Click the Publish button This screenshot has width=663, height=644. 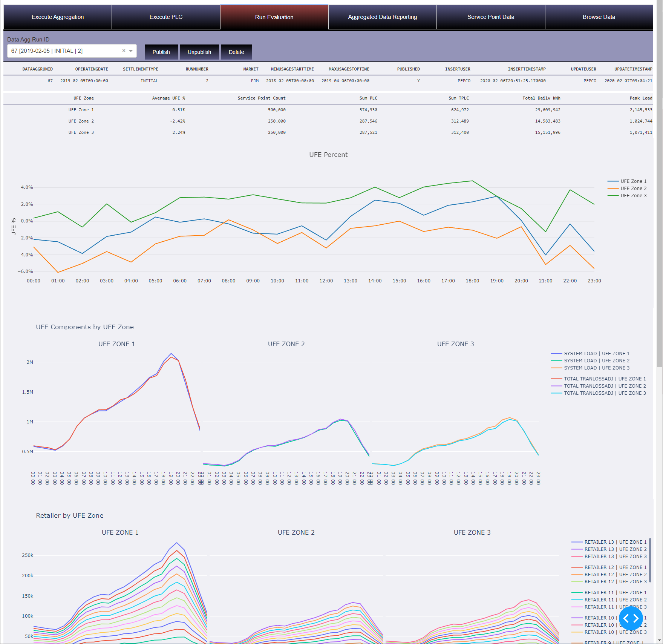click(161, 52)
